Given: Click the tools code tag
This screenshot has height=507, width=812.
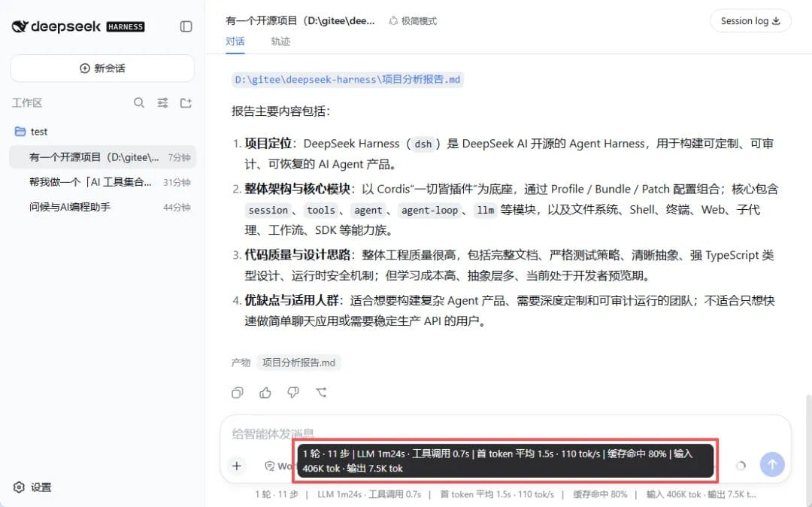Looking at the screenshot, I should [x=321, y=211].
